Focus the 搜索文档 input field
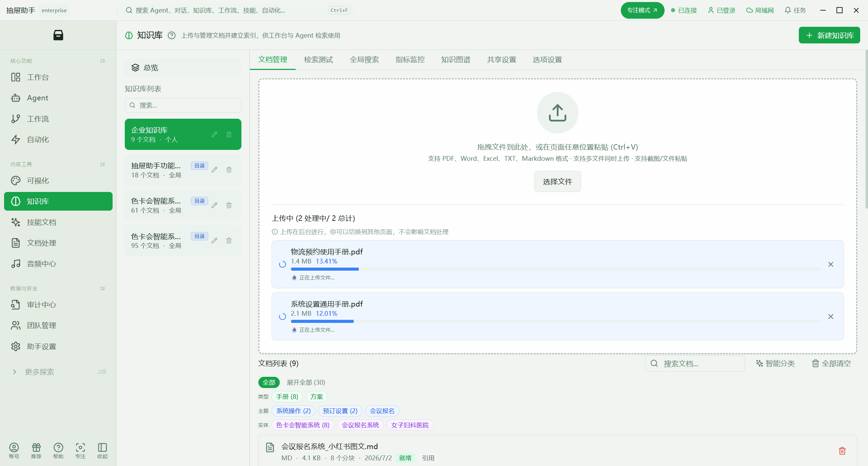Viewport: 868px width, 466px height. 695,363
